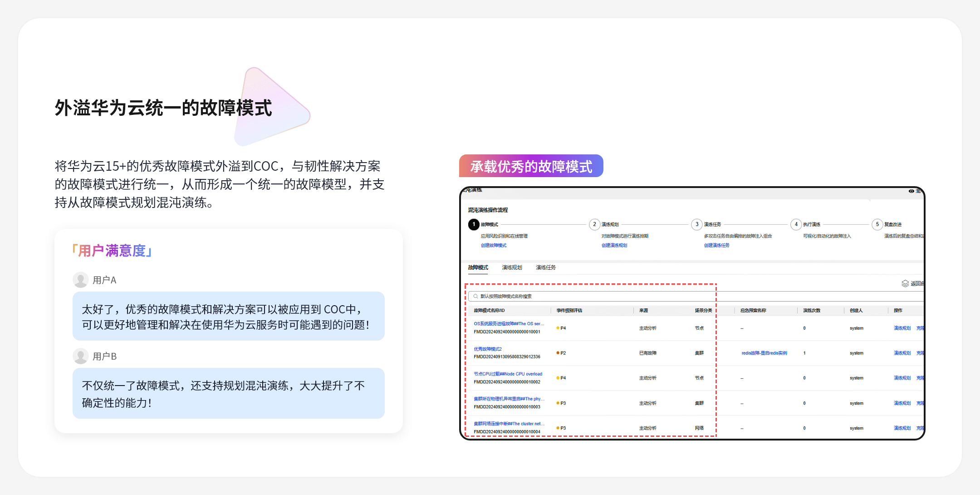
Task: Click step 4 circle for 执行演练
Action: point(796,224)
